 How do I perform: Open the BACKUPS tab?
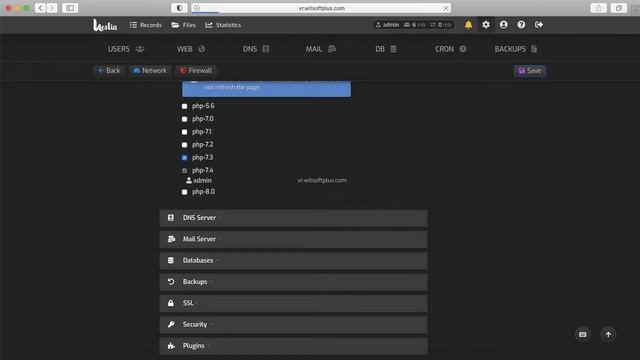click(516, 49)
